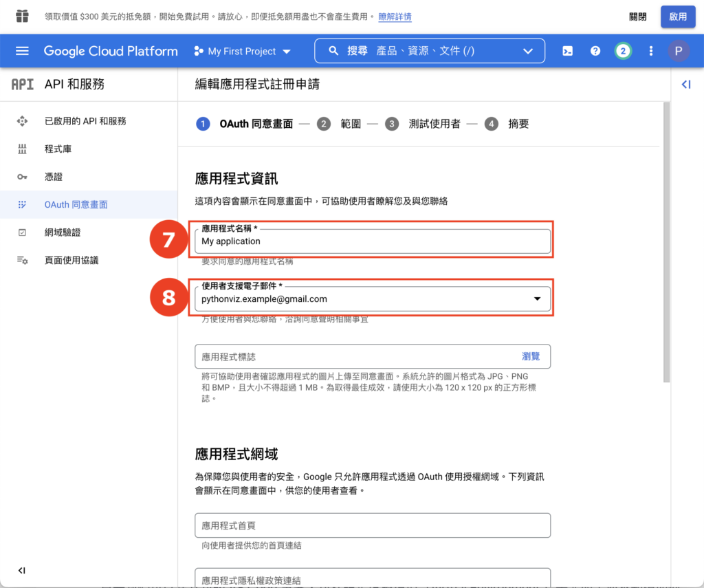Screen dimensions: 704x588
Task: Open the 瞭解詳情 link
Action: pos(395,16)
